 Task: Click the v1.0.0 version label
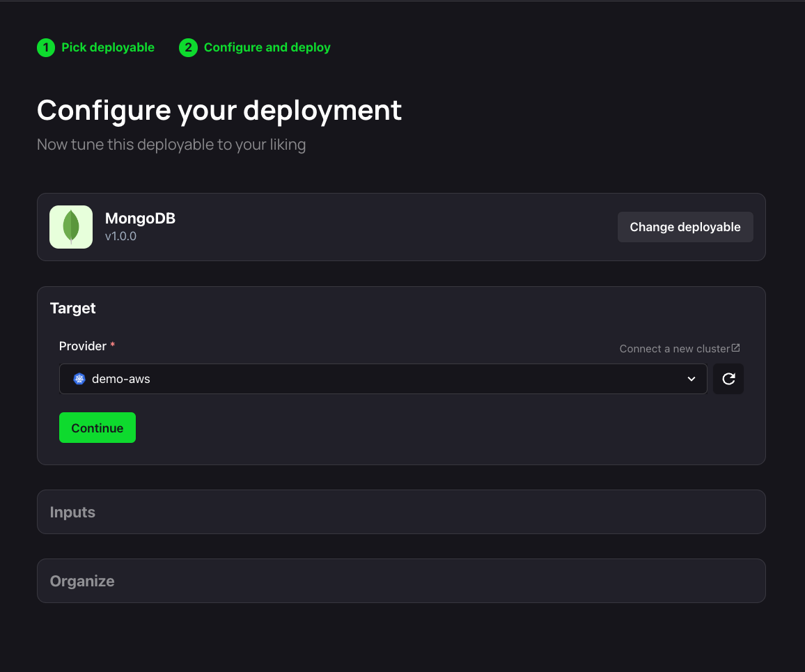click(120, 236)
